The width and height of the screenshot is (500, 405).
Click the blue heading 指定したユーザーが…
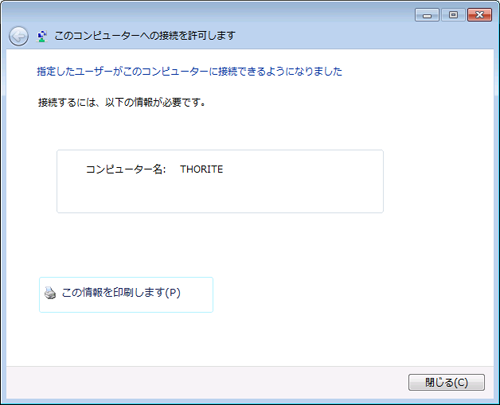pyautogui.click(x=189, y=71)
